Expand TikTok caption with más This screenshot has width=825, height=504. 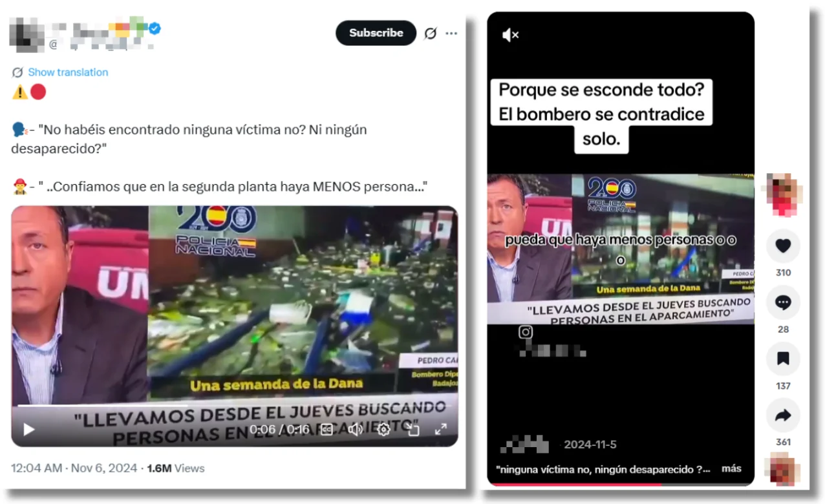(x=731, y=468)
